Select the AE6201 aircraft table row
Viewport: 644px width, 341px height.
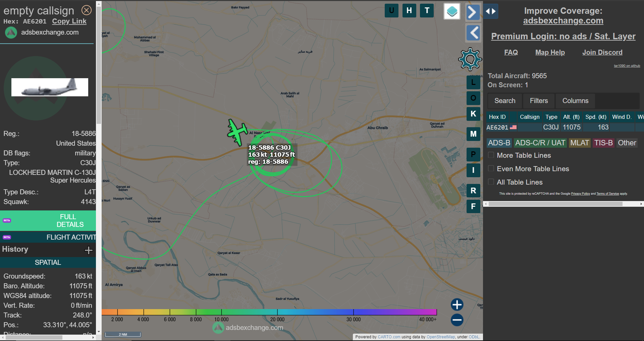click(565, 127)
